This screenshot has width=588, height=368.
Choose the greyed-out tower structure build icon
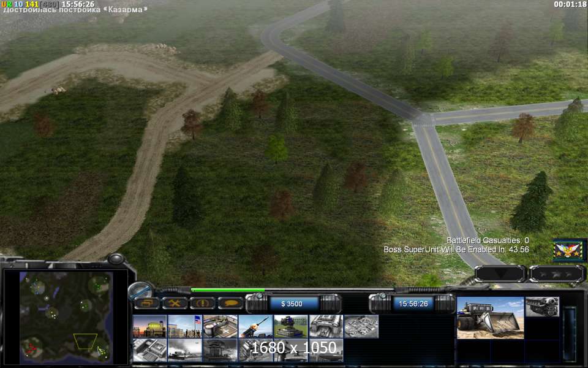(220, 350)
